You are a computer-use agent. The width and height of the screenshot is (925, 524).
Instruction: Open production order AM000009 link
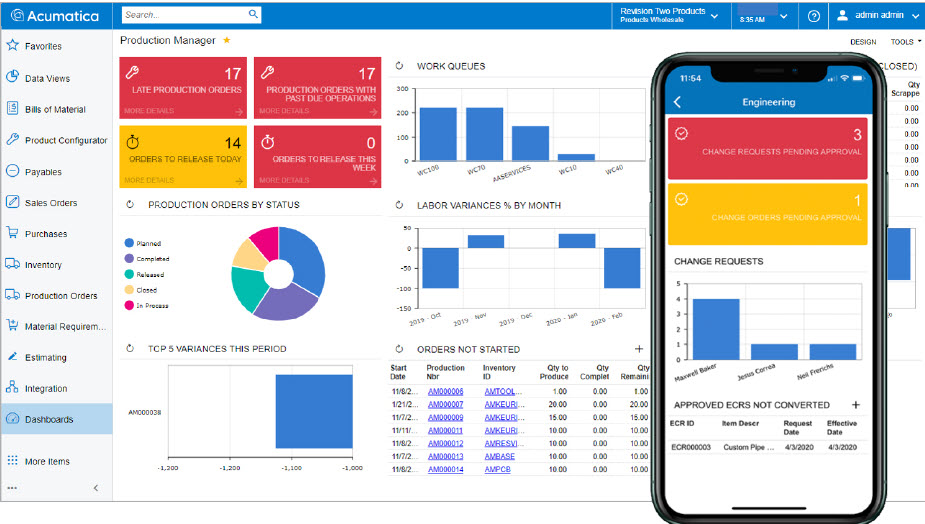click(x=445, y=417)
